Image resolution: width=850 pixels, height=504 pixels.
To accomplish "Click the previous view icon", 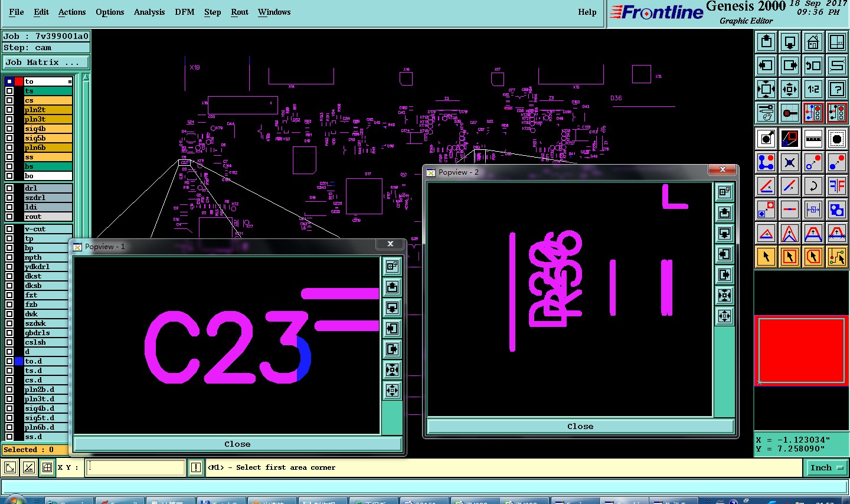I will (x=813, y=66).
